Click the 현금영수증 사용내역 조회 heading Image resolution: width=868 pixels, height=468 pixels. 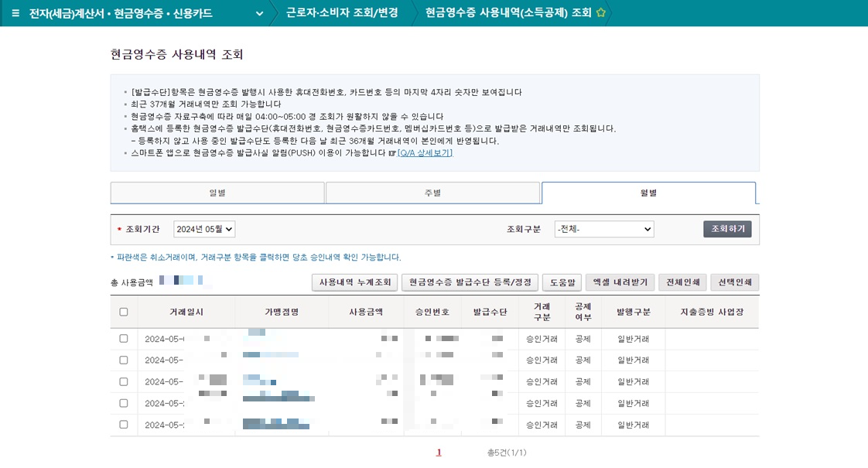pyautogui.click(x=176, y=54)
